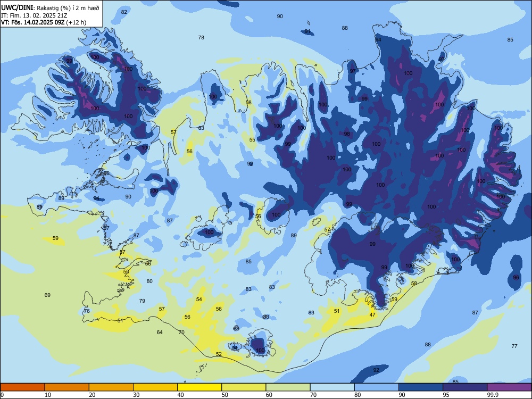Pick the bright yellow 40–50 legend swatch

click(199, 387)
